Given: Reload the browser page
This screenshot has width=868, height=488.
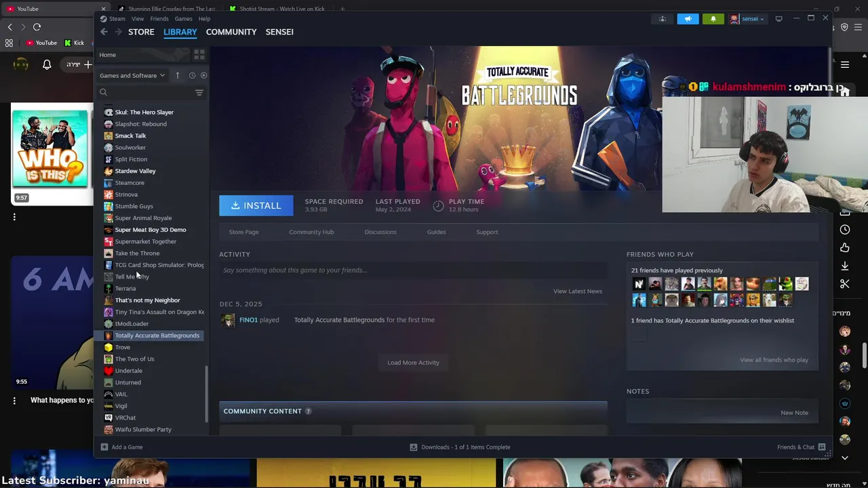Looking at the screenshot, I should pos(37,26).
